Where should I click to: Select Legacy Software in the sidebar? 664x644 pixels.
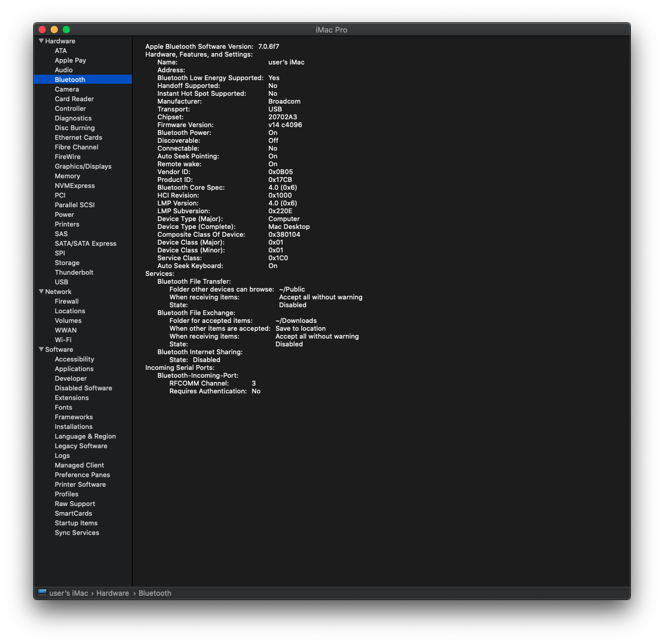pos(81,446)
